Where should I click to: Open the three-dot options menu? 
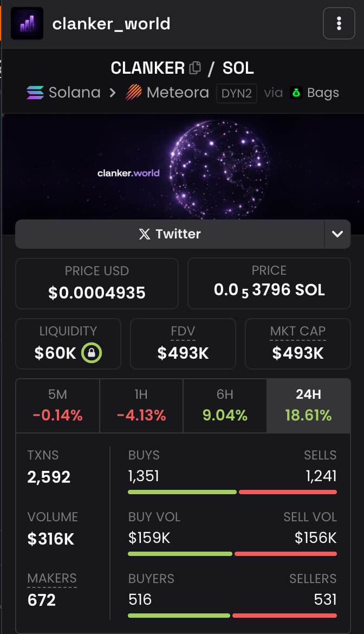click(339, 23)
